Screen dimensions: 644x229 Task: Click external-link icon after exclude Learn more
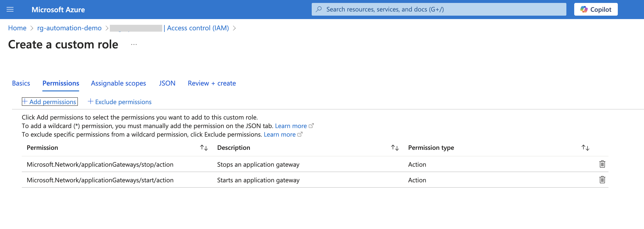coord(300,134)
